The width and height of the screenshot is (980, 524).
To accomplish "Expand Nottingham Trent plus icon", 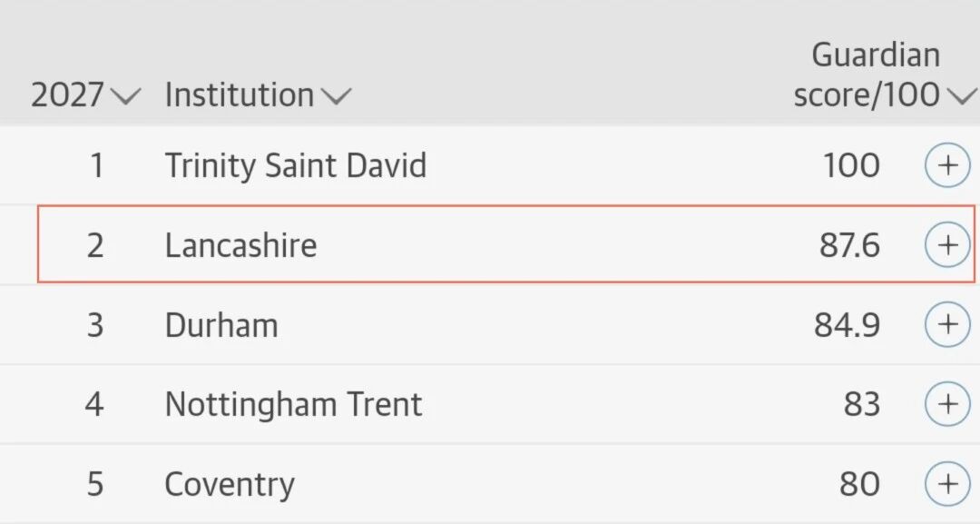I will click(947, 404).
